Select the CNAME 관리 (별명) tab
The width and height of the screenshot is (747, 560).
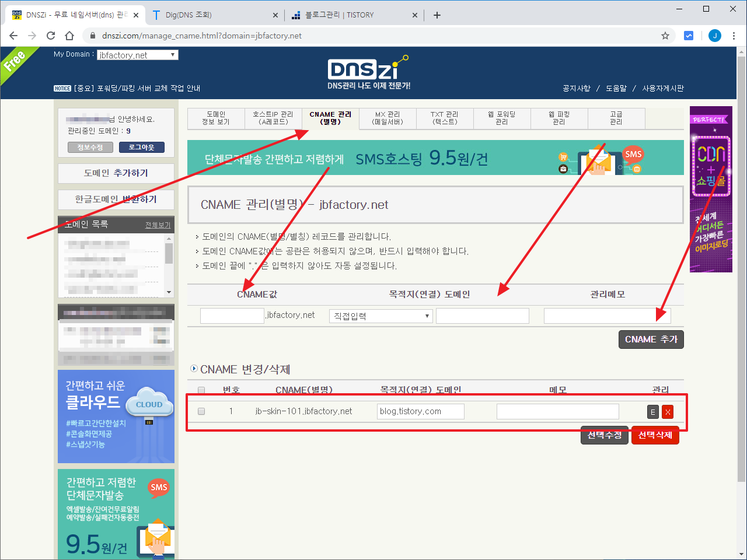[x=330, y=118]
